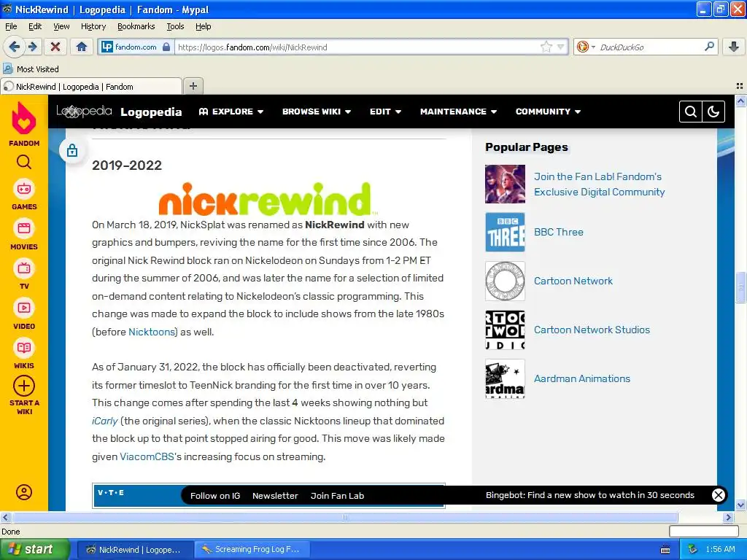Select the NickRewind | Logopedia browser tab

click(x=91, y=86)
